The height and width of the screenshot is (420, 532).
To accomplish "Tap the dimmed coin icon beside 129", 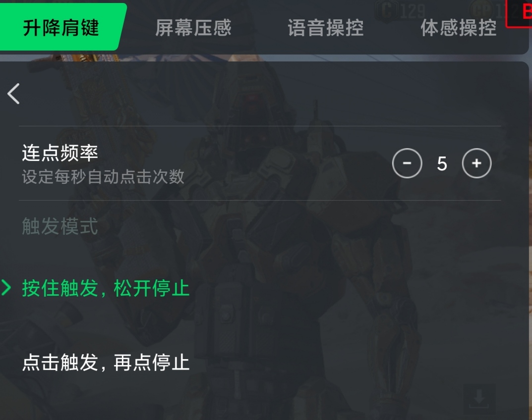I will click(386, 10).
